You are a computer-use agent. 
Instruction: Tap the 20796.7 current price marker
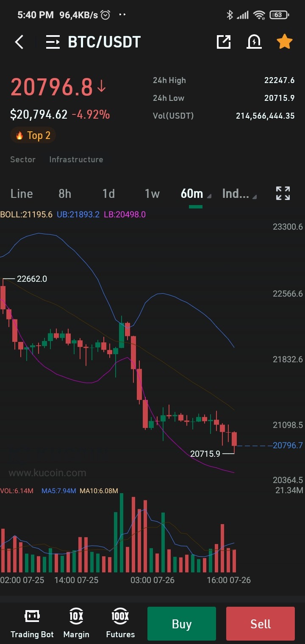288,445
